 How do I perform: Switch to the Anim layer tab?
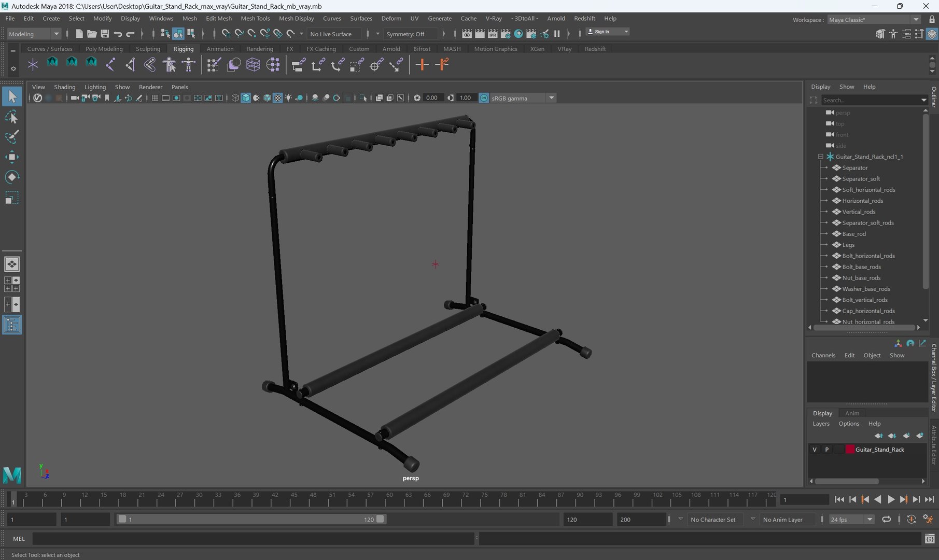click(852, 413)
